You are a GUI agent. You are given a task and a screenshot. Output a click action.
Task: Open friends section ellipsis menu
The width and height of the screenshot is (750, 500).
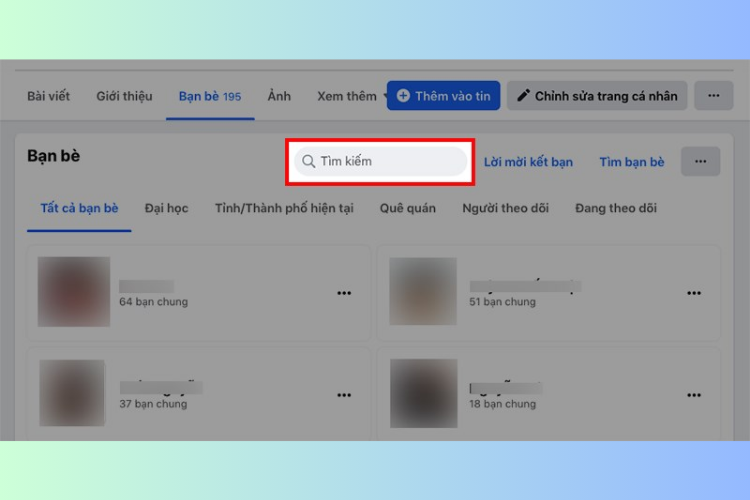point(701,161)
